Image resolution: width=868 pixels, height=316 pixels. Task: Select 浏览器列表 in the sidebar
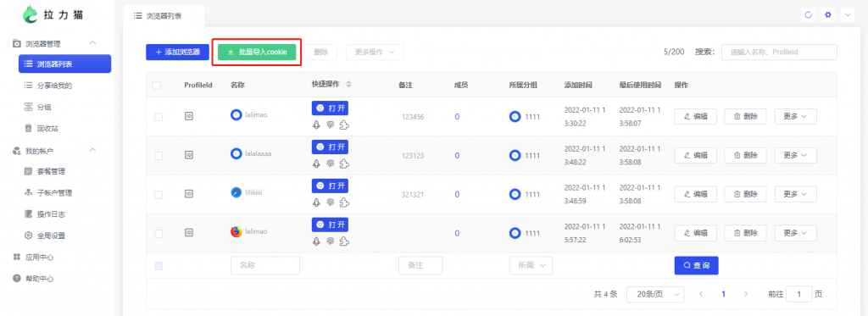pos(64,64)
